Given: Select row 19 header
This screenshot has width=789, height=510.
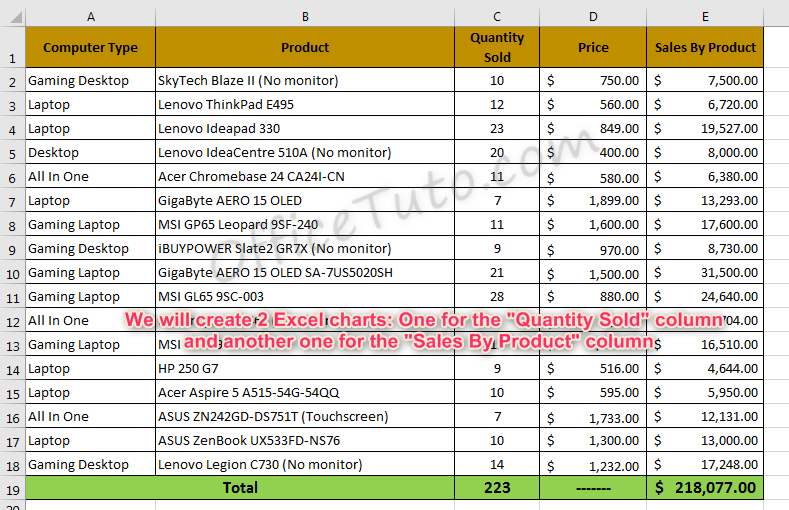Looking at the screenshot, I should [13, 488].
